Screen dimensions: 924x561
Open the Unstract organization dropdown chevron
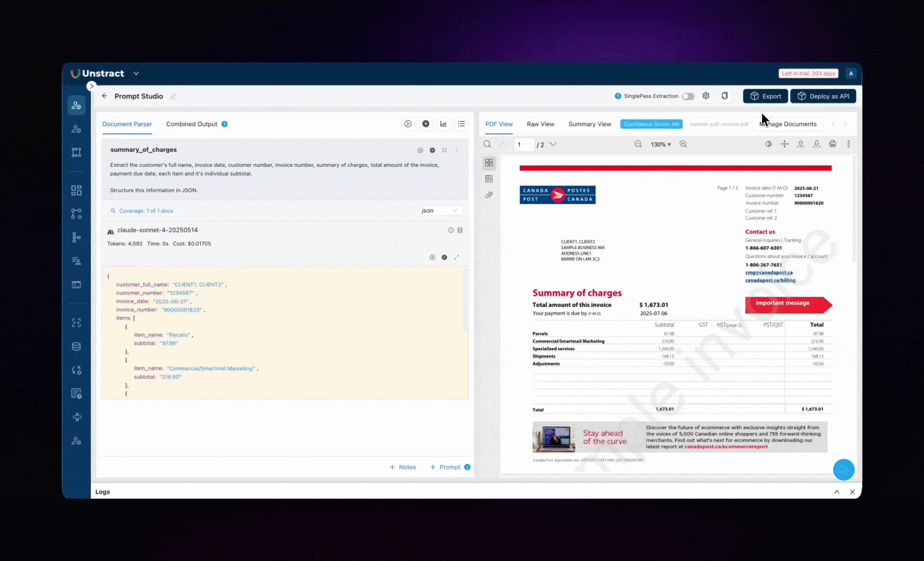(136, 74)
